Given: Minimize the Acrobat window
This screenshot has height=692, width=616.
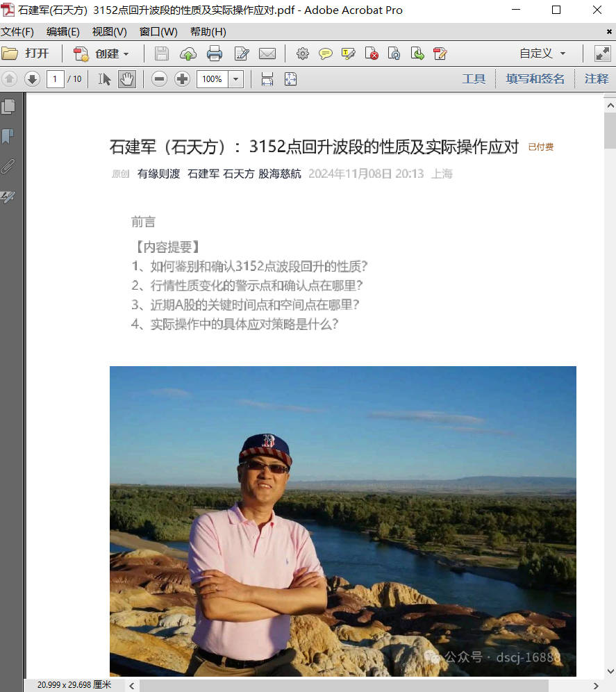Looking at the screenshot, I should (x=516, y=10).
